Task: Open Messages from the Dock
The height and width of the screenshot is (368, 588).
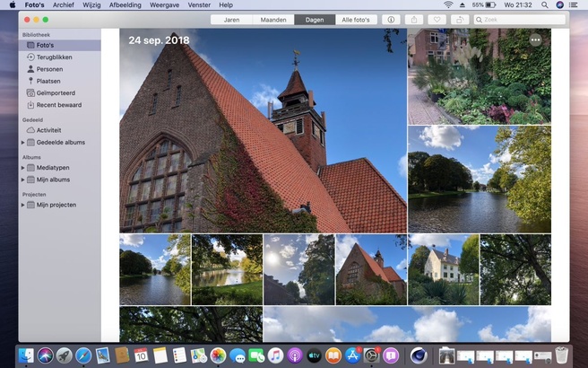Action: (237, 355)
